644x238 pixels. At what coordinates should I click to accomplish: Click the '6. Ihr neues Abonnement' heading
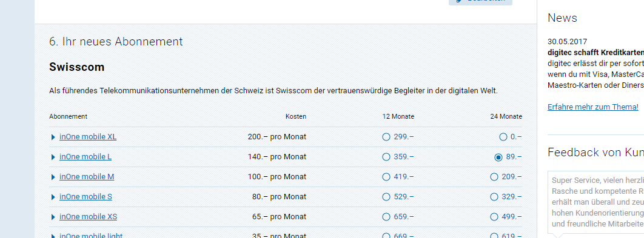(116, 41)
